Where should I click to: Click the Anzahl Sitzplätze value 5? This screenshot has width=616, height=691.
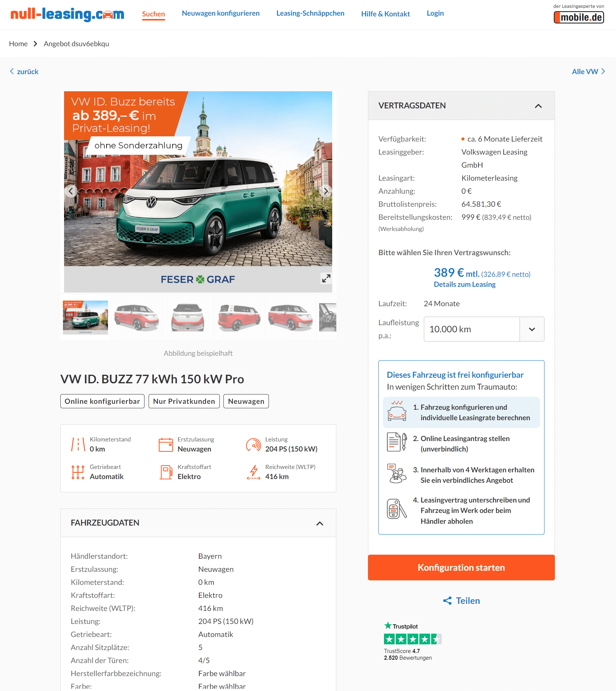[200, 647]
